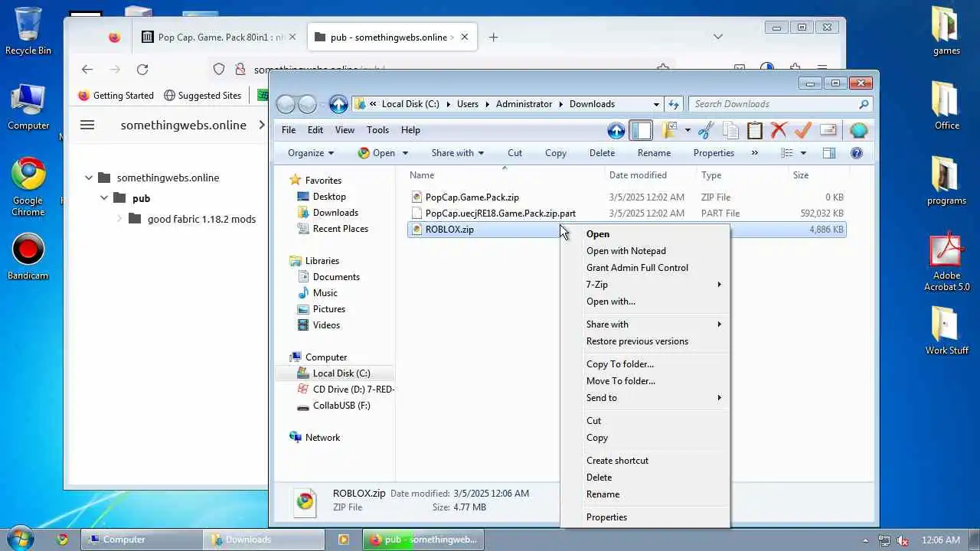
Task: Click the Firefox hamburger sidebar menu icon
Action: pos(87,125)
